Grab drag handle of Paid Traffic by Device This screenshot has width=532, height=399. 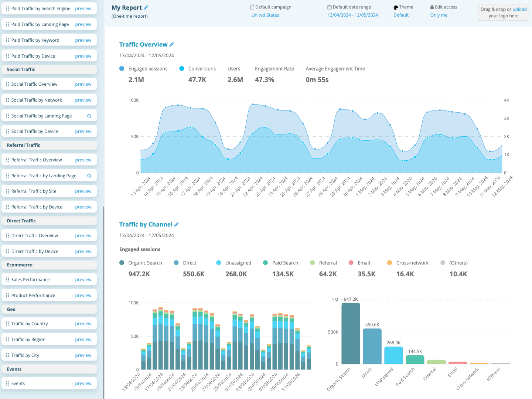pos(7,56)
